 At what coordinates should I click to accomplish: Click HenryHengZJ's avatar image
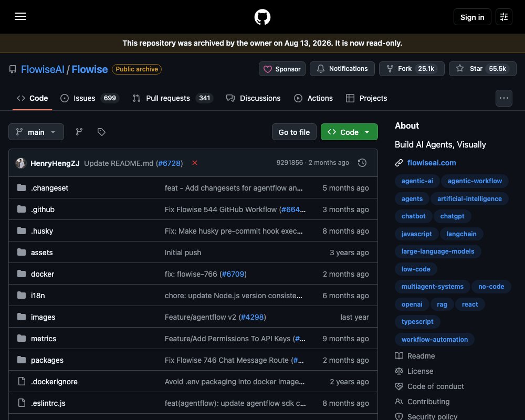point(21,163)
